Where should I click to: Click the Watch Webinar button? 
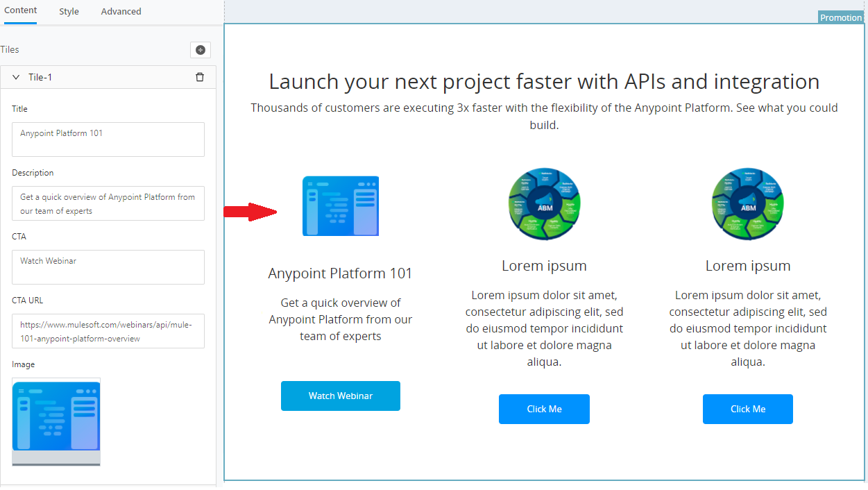click(x=341, y=396)
